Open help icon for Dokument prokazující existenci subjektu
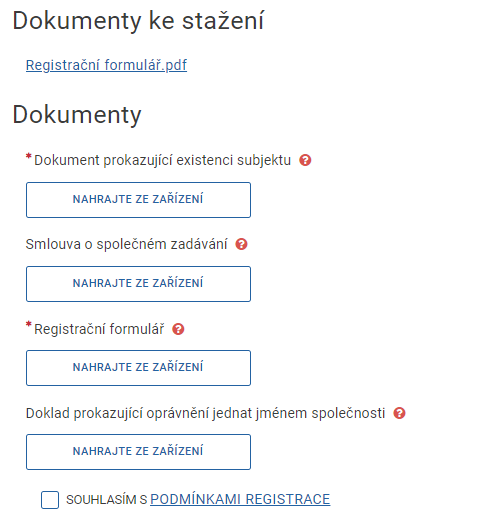The image size is (488, 517). [x=305, y=160]
